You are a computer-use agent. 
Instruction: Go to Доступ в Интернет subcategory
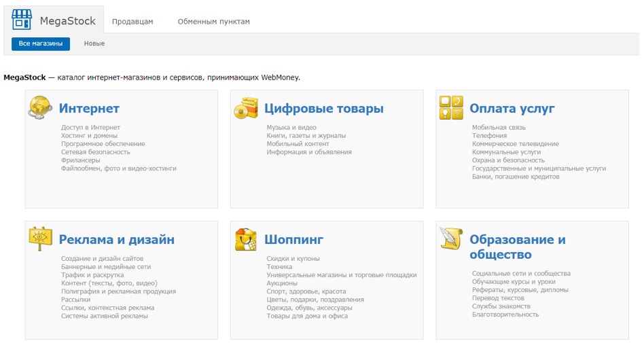click(90, 127)
